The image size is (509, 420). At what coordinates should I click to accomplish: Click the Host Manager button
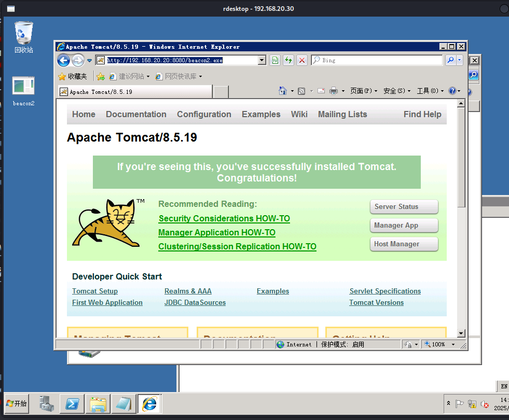click(404, 244)
